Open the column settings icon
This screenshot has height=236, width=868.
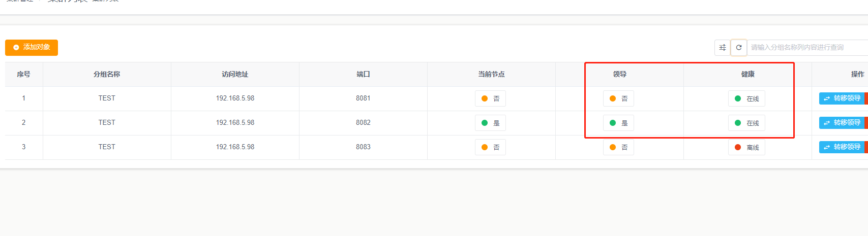tap(723, 47)
